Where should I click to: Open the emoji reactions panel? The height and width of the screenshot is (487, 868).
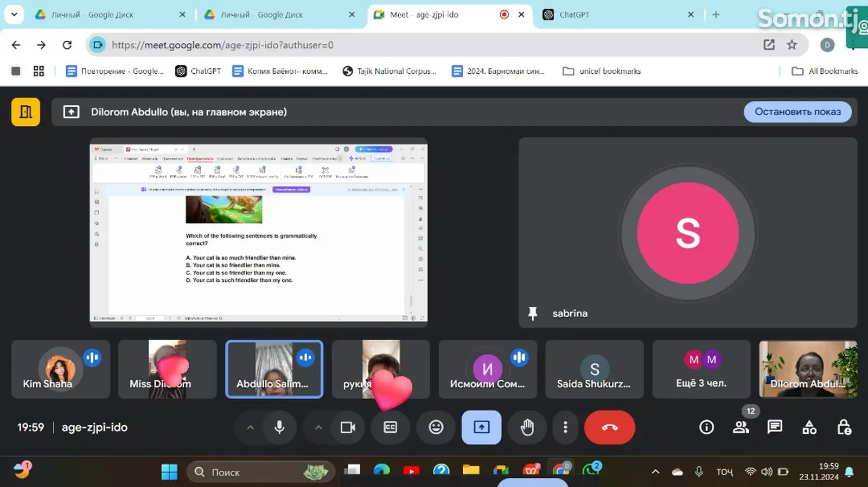pyautogui.click(x=436, y=427)
